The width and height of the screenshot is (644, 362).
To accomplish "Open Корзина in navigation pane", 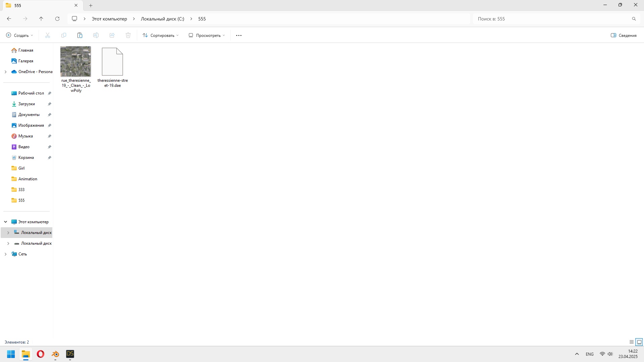I will click(26, 158).
